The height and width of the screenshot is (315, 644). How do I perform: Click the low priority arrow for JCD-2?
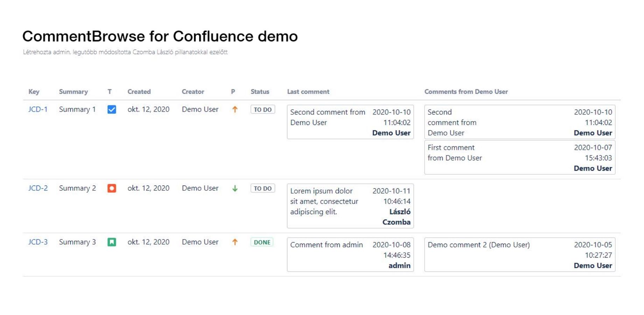[x=235, y=188]
